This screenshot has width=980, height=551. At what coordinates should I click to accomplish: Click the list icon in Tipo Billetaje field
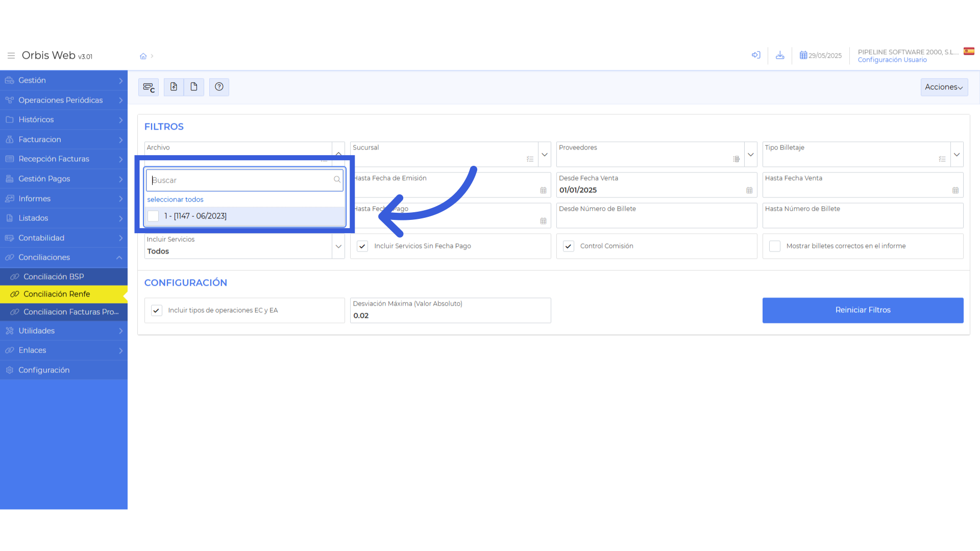[942, 159]
